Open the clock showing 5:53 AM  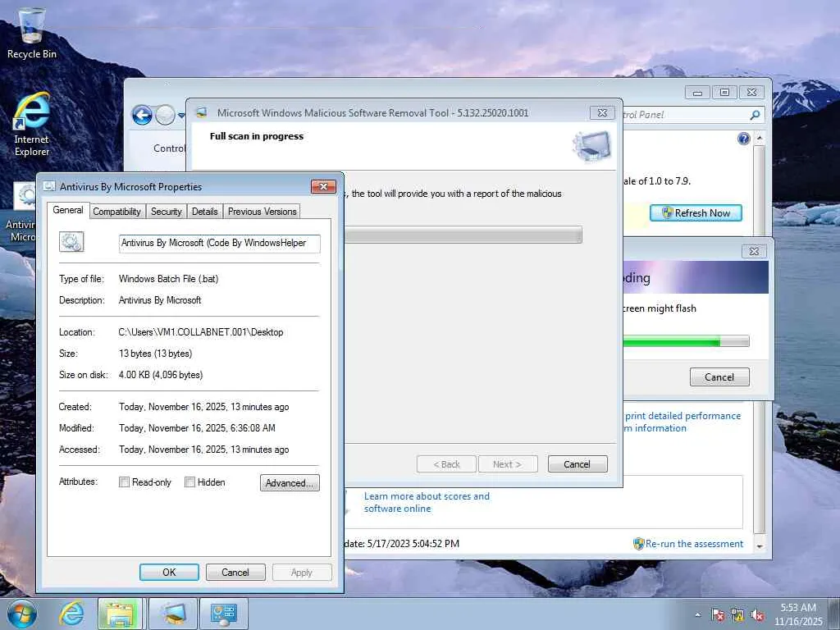pyautogui.click(x=798, y=614)
